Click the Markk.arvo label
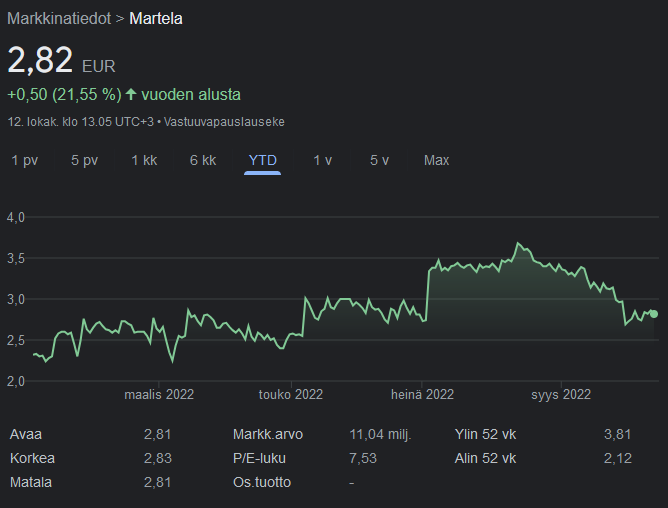Screen dimensions: 668x508 coord(268,434)
